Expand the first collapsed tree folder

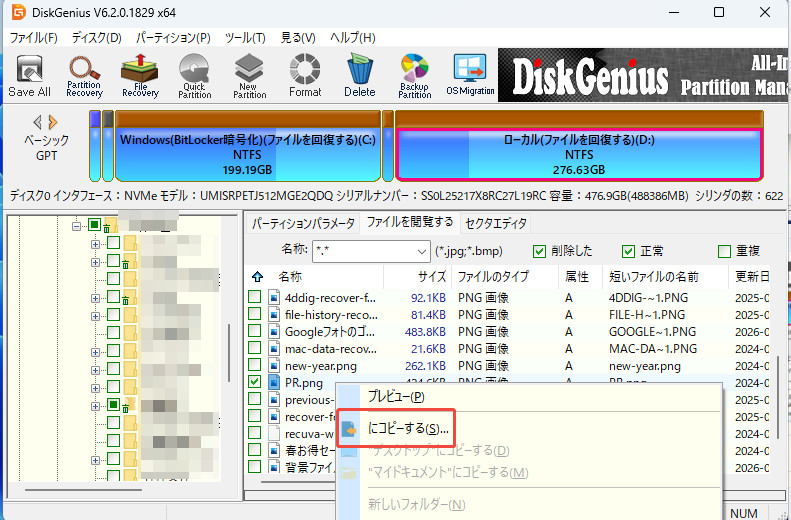coord(95,244)
